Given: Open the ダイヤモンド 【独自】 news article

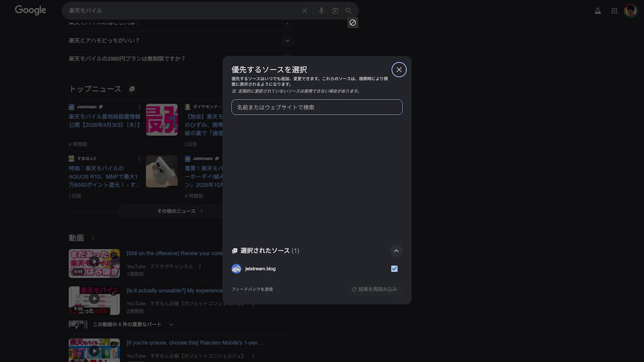Looking at the screenshot, I should (204, 124).
